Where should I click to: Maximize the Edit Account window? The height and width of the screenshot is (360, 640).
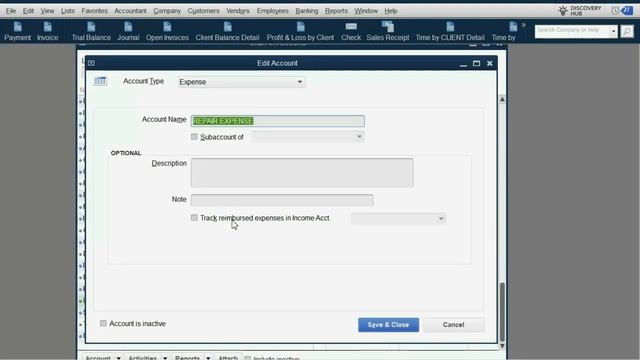coord(476,63)
